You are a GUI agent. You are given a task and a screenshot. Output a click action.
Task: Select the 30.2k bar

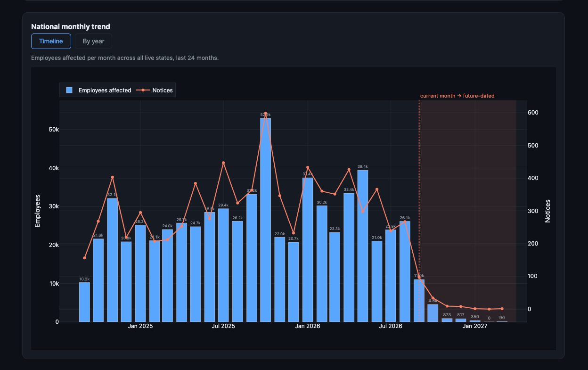(322, 263)
